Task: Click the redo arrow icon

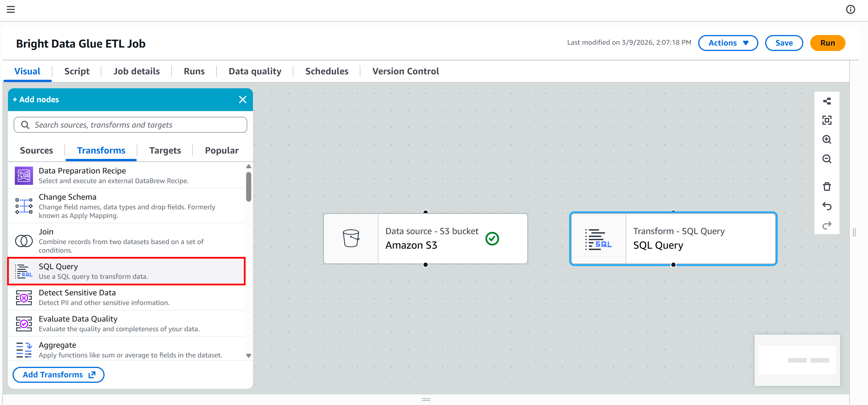Action: (827, 225)
